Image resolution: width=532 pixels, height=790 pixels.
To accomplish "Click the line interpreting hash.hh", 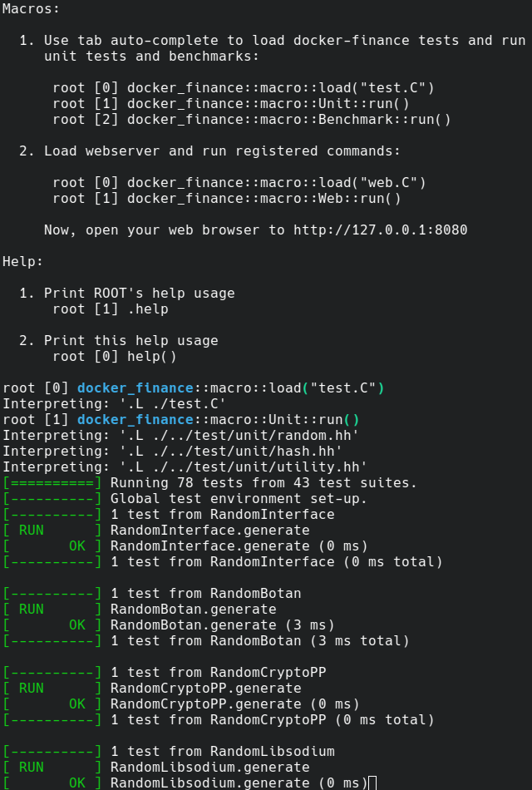I will [x=172, y=451].
